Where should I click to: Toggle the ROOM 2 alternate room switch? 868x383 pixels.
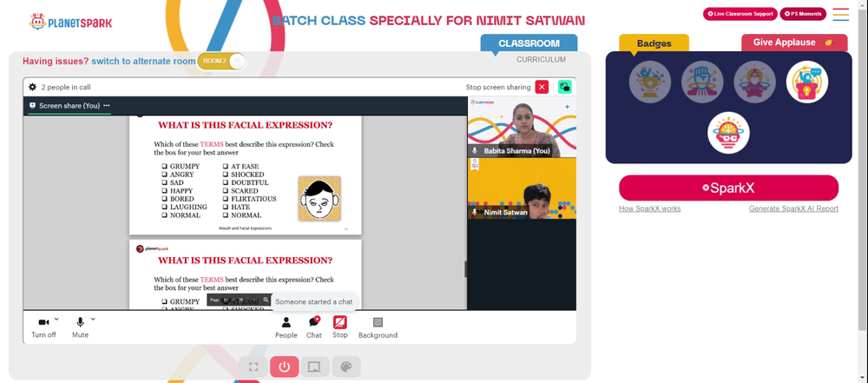[x=221, y=61]
